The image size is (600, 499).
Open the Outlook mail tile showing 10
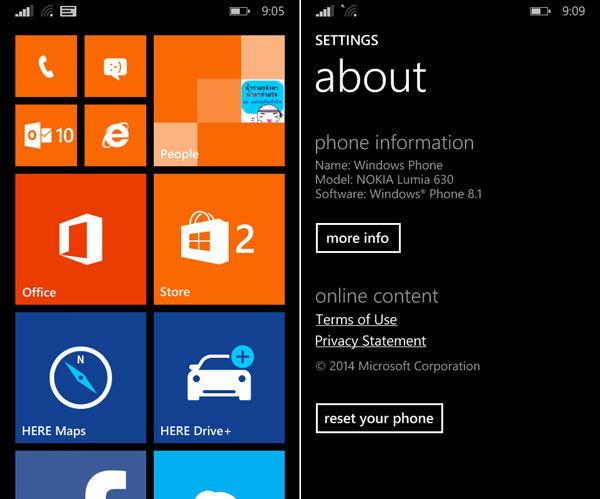[x=46, y=135]
